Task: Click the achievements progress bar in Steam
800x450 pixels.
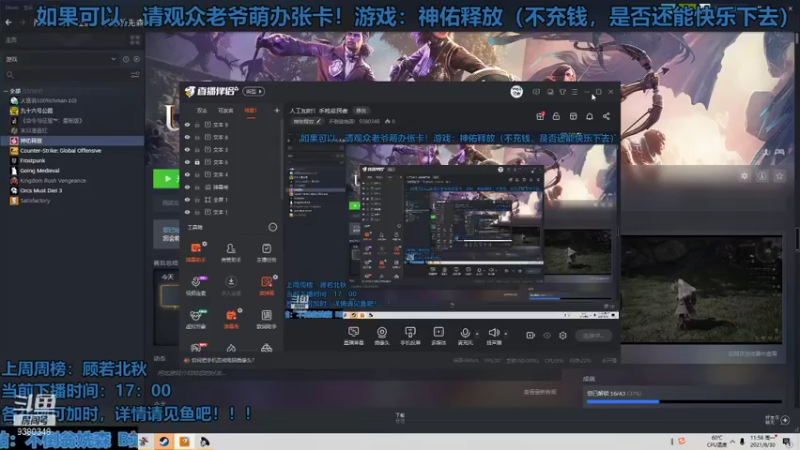Action: [x=684, y=402]
